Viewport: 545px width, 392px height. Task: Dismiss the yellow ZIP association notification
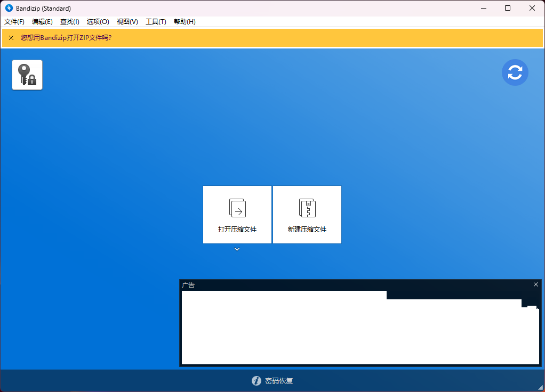coord(11,38)
